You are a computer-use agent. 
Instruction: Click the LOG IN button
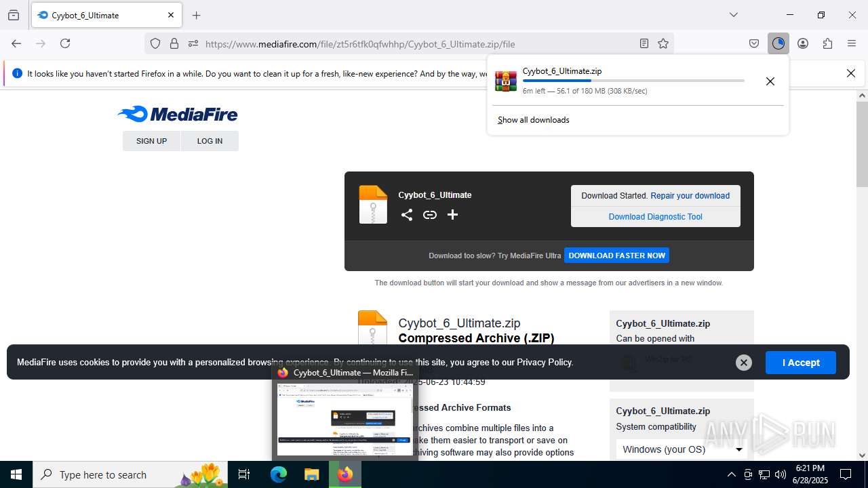click(x=210, y=141)
